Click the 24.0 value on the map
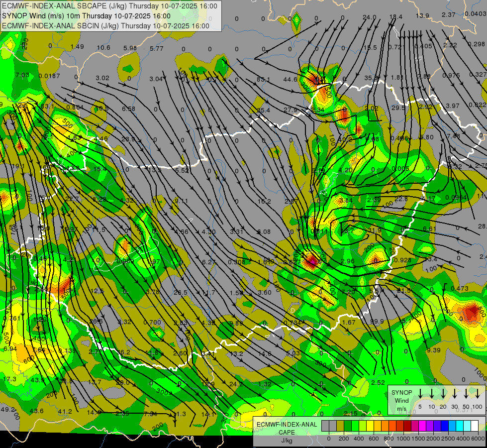 coord(369,17)
